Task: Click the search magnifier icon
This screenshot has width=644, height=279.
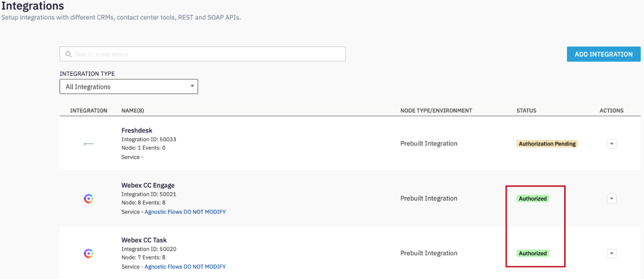Action: [69, 54]
